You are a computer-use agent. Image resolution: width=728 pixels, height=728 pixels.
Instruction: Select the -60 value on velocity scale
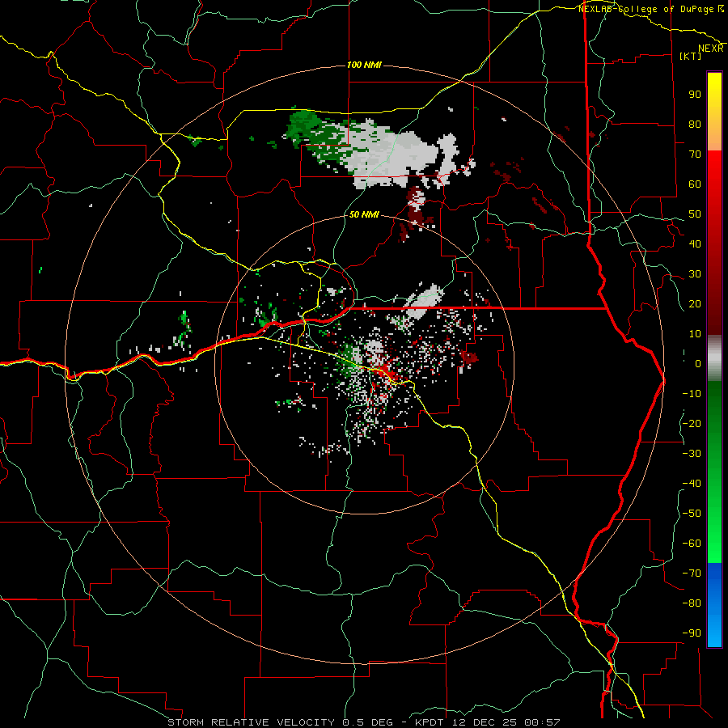[692, 544]
